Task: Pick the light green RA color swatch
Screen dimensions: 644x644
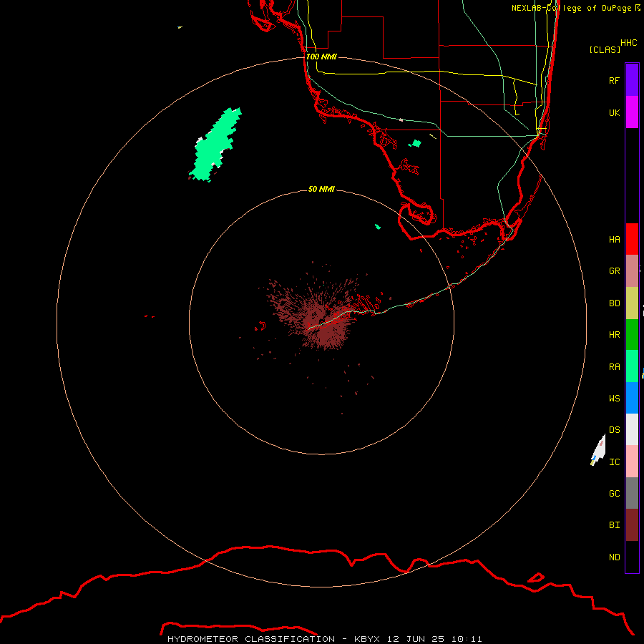Action: pos(632,366)
